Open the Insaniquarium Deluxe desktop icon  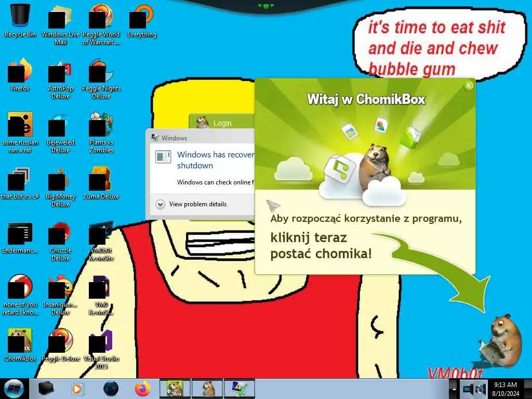point(60,295)
